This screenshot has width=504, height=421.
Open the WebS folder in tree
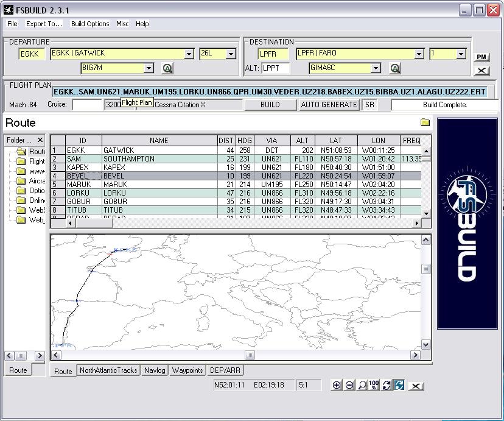[x=31, y=210]
